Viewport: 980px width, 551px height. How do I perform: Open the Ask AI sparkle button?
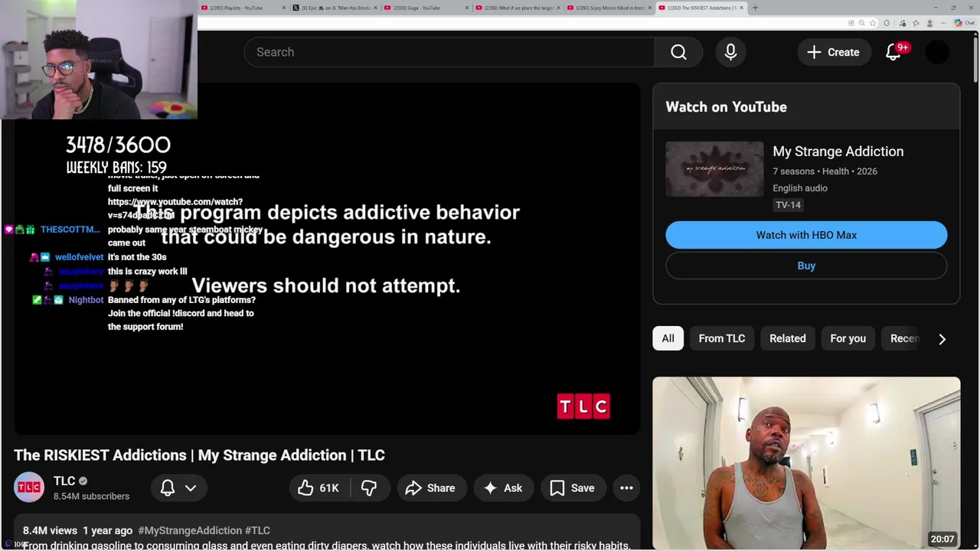pos(503,487)
